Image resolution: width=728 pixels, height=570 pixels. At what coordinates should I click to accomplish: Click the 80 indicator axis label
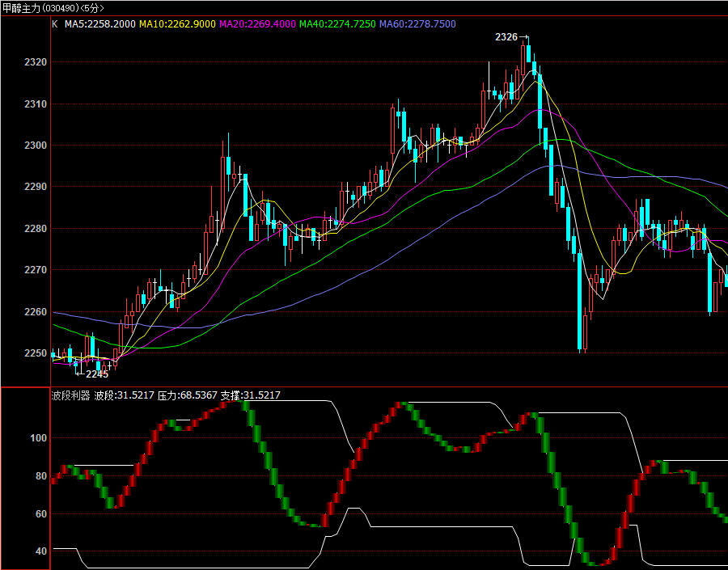(41, 476)
